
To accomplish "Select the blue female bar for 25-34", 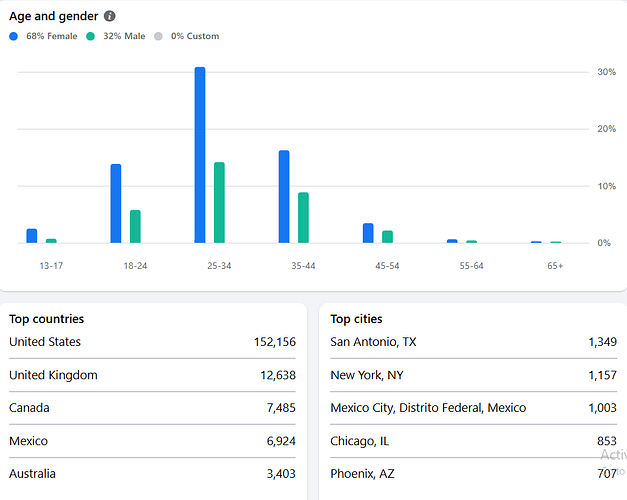I will pos(200,155).
